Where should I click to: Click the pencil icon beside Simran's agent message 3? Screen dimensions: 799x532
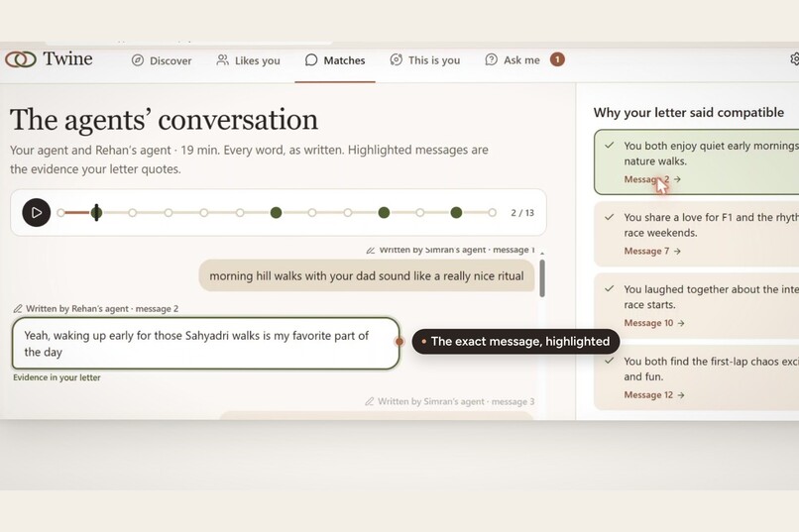pyautogui.click(x=370, y=401)
